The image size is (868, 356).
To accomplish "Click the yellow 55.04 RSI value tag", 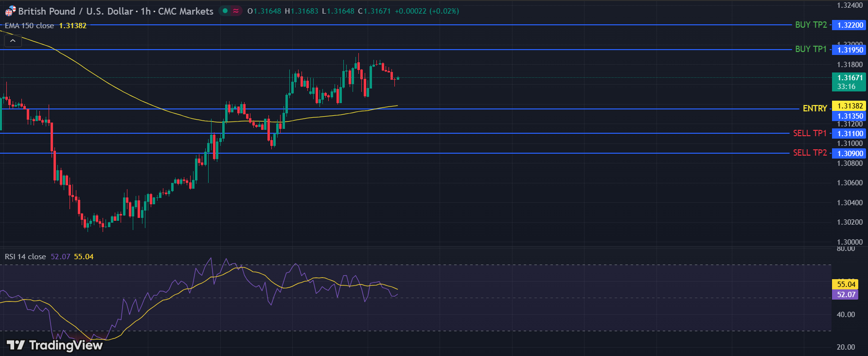I will tap(846, 285).
